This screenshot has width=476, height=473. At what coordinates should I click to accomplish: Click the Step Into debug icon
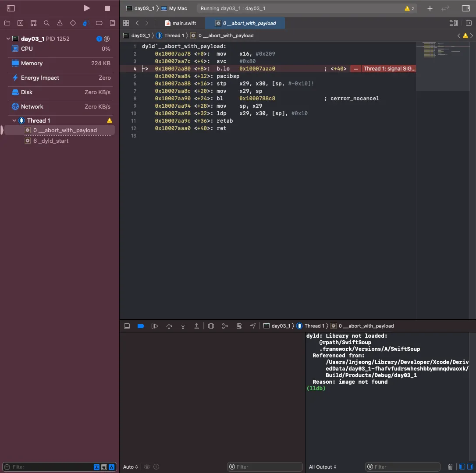point(183,326)
